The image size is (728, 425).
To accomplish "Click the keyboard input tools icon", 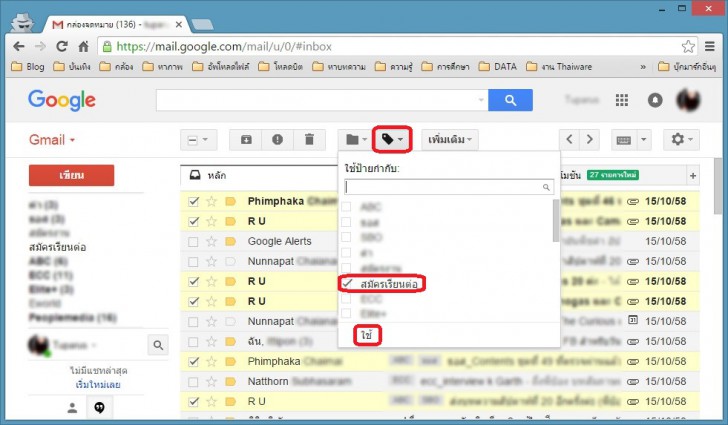I will (624, 140).
